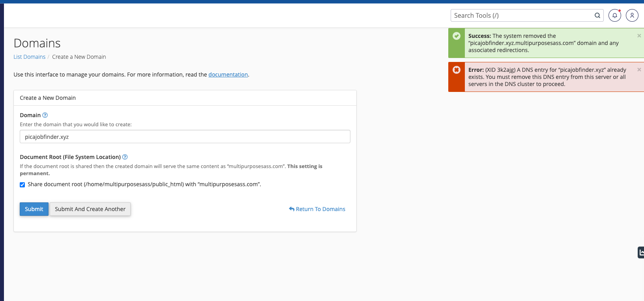
Task: Click Return To Domains link
Action: (317, 209)
